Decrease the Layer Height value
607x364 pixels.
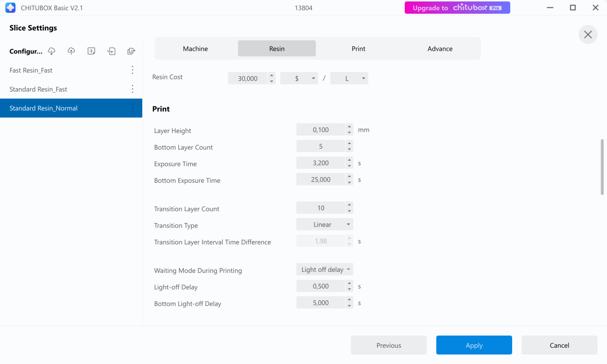tap(349, 133)
